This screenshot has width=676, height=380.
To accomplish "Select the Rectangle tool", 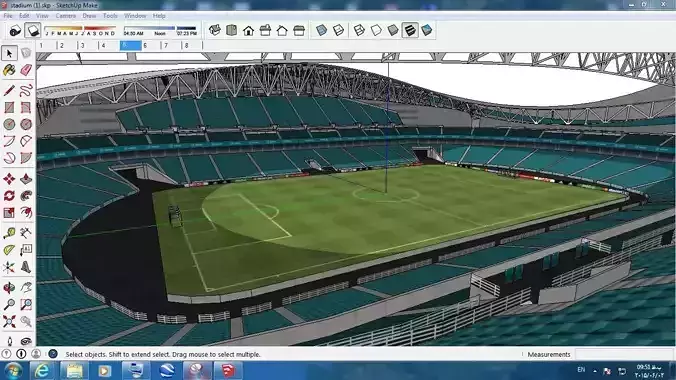I will click(x=9, y=107).
